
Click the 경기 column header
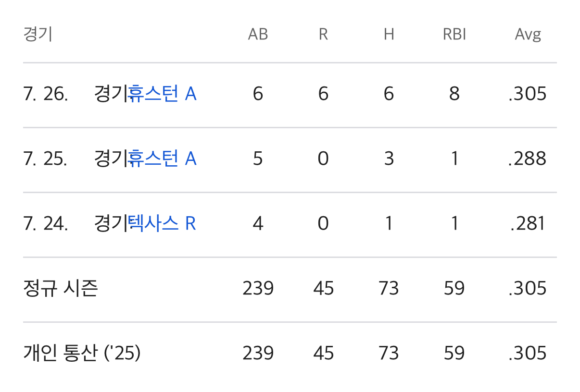[x=38, y=35]
